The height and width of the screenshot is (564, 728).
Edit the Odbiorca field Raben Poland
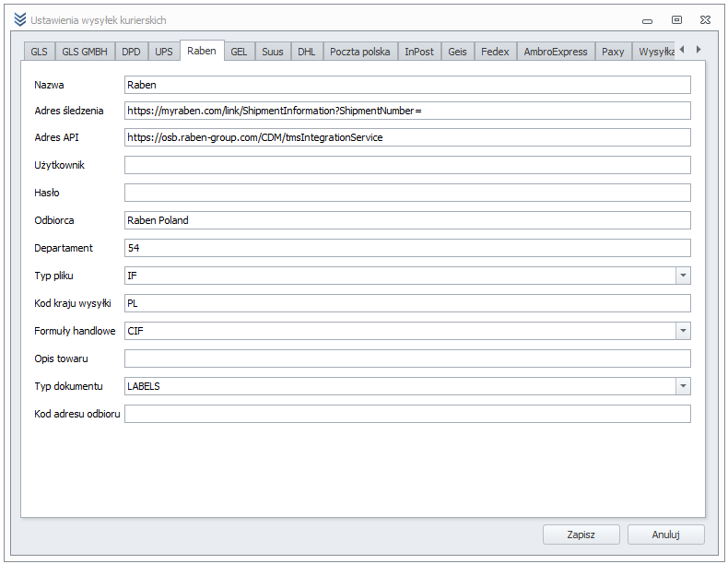pos(407,220)
